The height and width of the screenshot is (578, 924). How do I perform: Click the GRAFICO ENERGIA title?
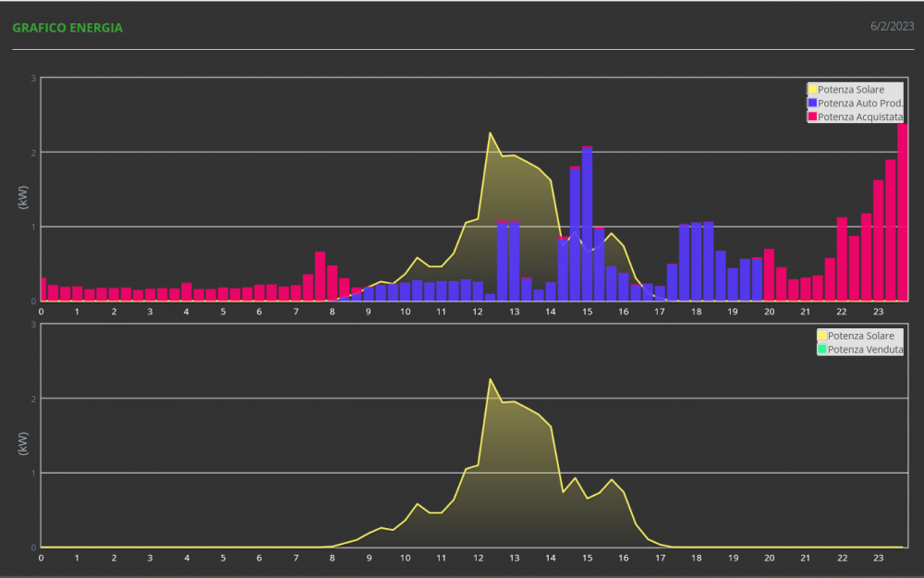[67, 28]
